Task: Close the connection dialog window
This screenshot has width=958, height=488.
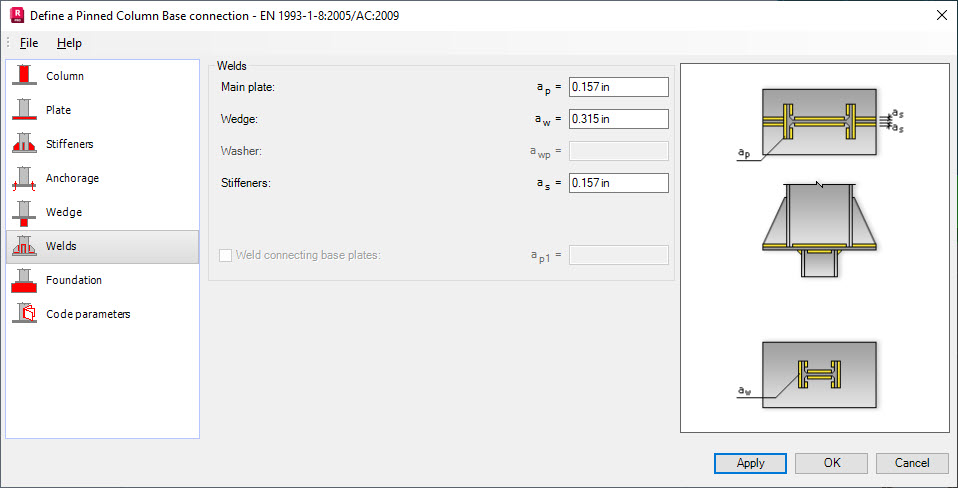Action: point(942,16)
